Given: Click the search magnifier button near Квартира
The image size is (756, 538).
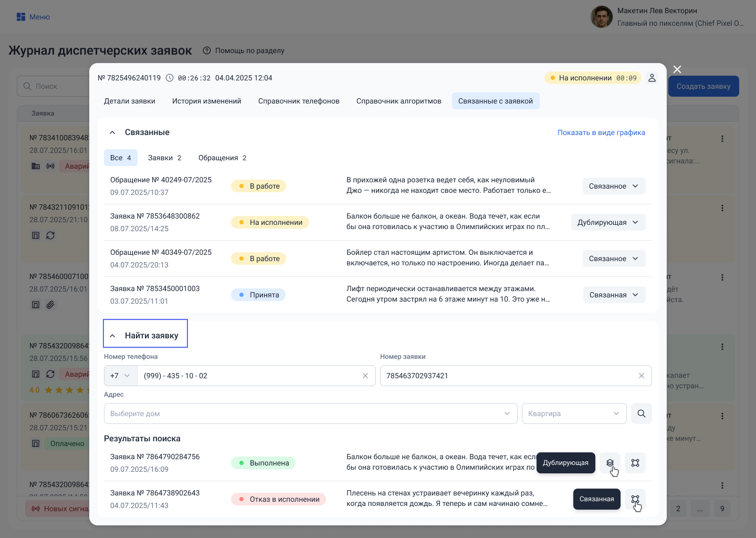Looking at the screenshot, I should pyautogui.click(x=641, y=413).
